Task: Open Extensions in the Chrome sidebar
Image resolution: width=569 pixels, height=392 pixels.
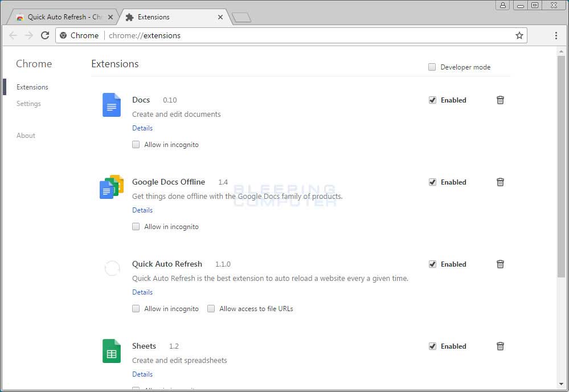Action: click(x=32, y=87)
